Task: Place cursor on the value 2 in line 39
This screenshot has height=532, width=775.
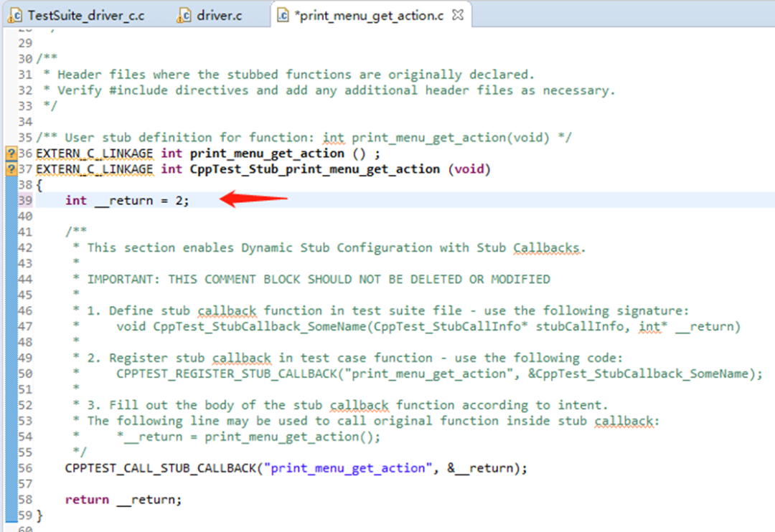Action: click(x=179, y=201)
